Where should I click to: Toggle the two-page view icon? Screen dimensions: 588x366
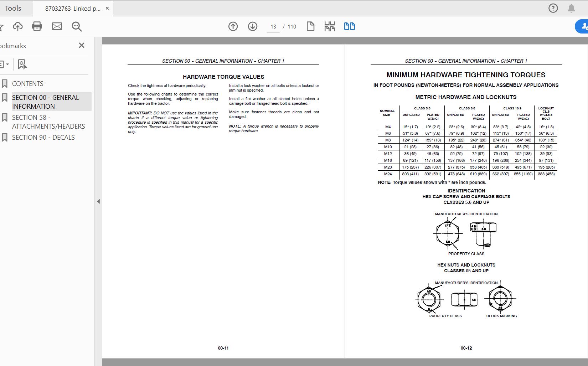point(350,26)
